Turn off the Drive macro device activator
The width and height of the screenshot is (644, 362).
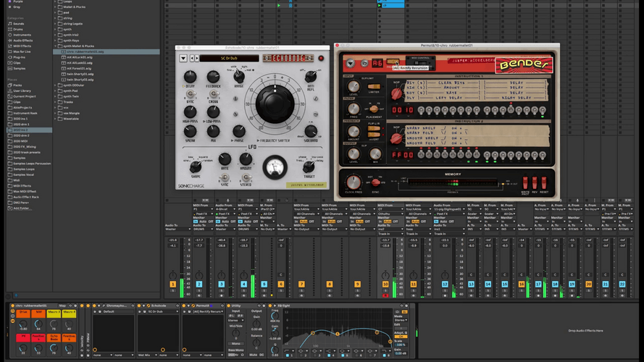pyautogui.click(x=13, y=306)
